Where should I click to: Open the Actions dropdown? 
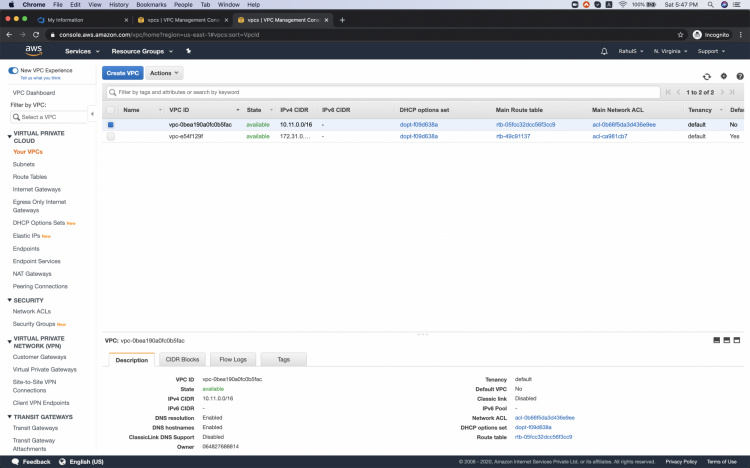coord(165,73)
